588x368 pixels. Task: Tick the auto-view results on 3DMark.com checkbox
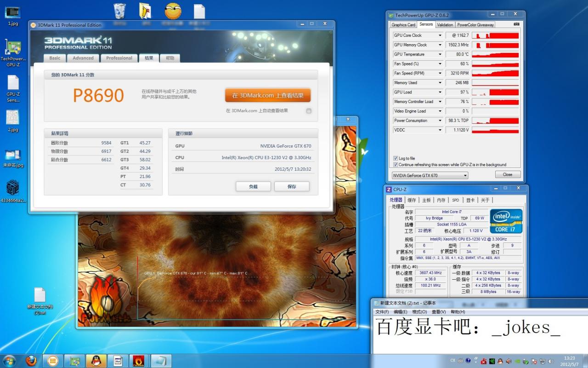[309, 111]
